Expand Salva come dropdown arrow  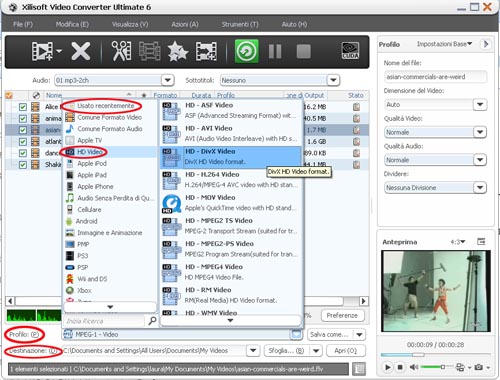point(359,334)
